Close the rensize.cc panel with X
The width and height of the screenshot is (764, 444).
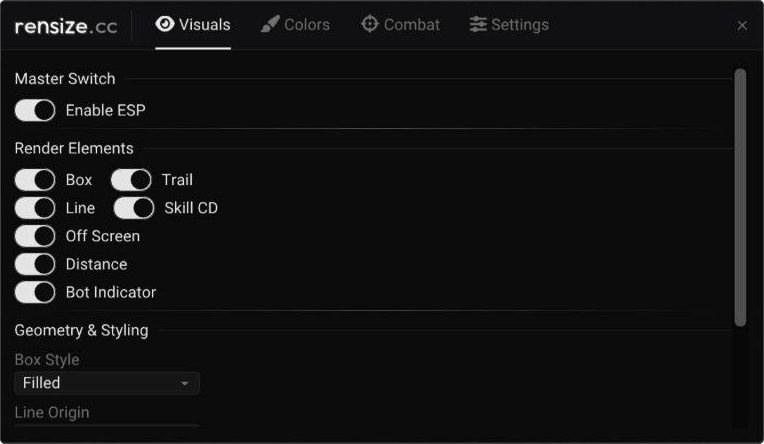(x=742, y=25)
